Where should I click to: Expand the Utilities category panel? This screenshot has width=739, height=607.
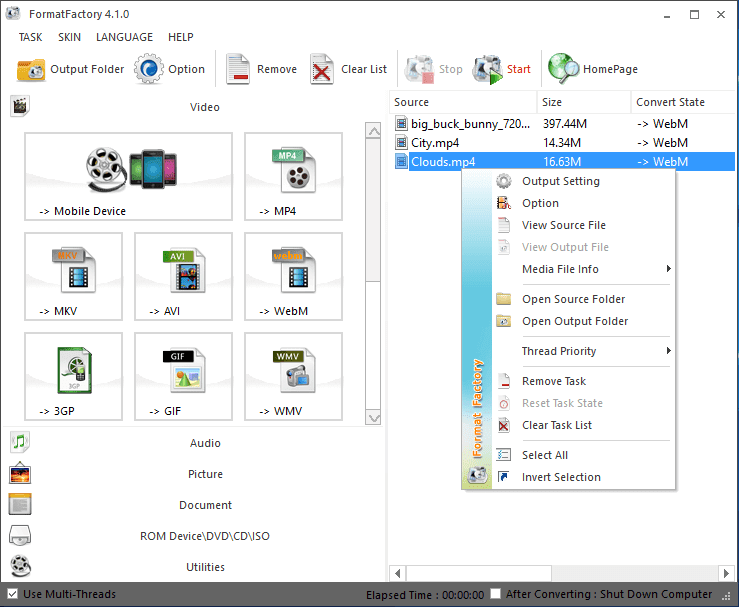[x=205, y=567]
